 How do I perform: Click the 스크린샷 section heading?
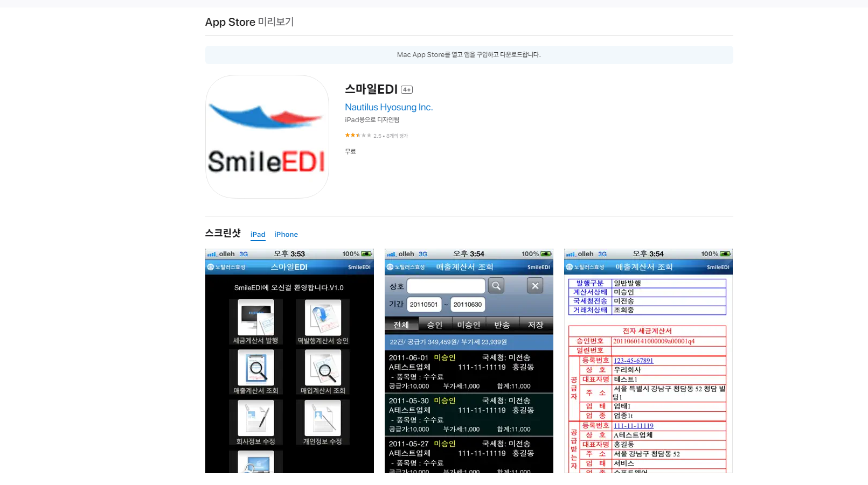tap(223, 233)
